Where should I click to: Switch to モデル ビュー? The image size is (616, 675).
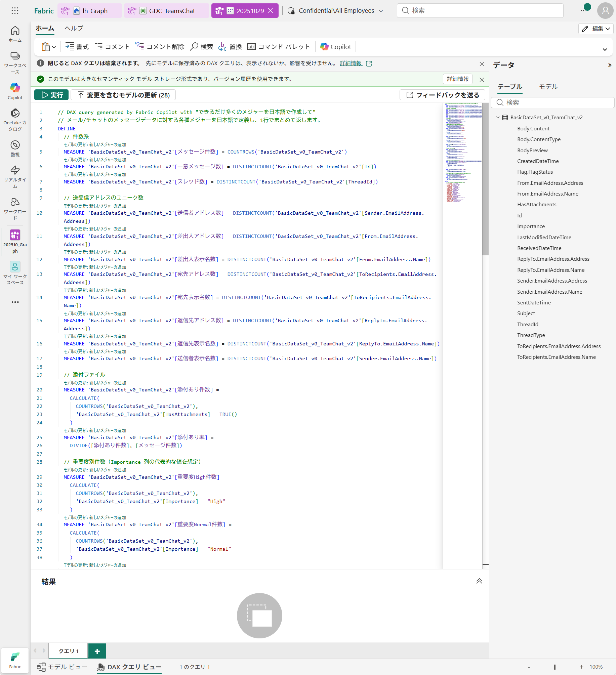click(62, 667)
